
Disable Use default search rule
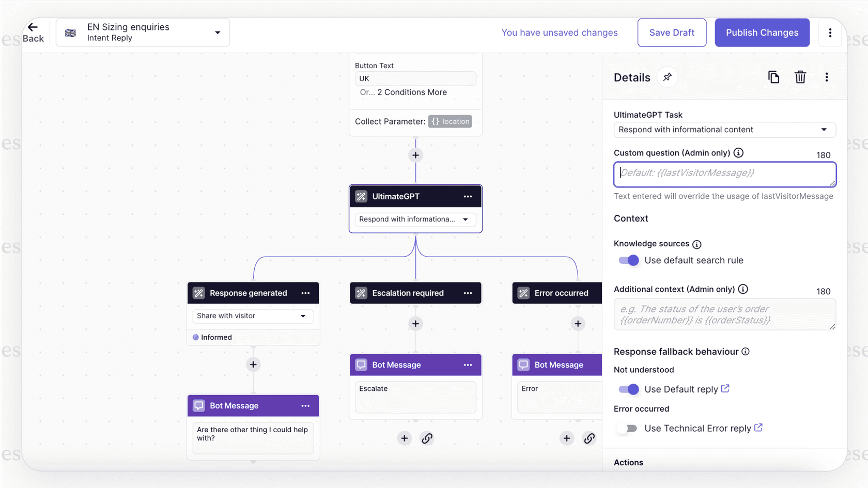pyautogui.click(x=627, y=260)
